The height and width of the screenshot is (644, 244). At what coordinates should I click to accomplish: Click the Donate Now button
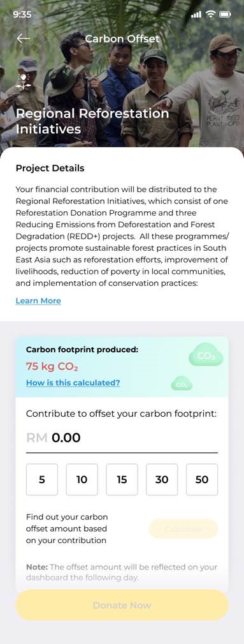pyautogui.click(x=122, y=605)
